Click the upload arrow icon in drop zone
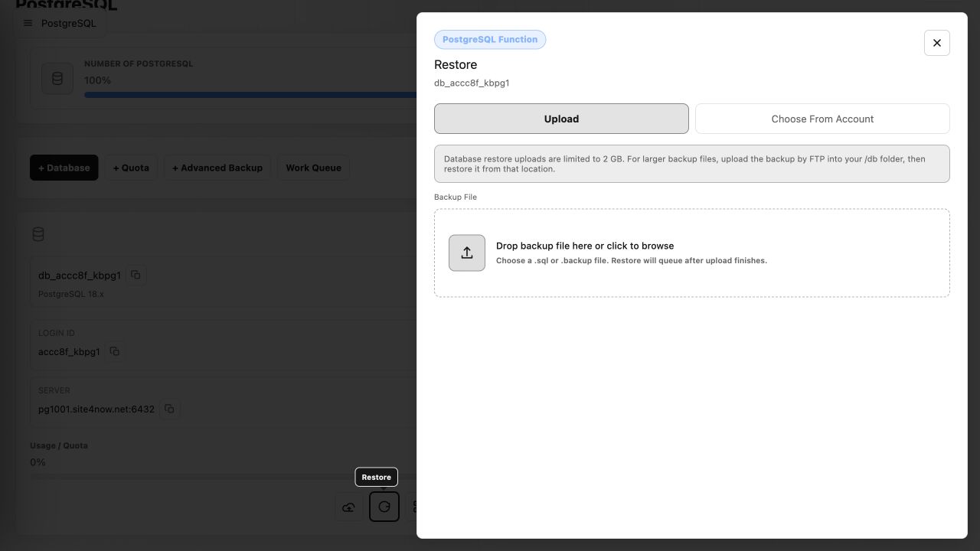 [467, 253]
